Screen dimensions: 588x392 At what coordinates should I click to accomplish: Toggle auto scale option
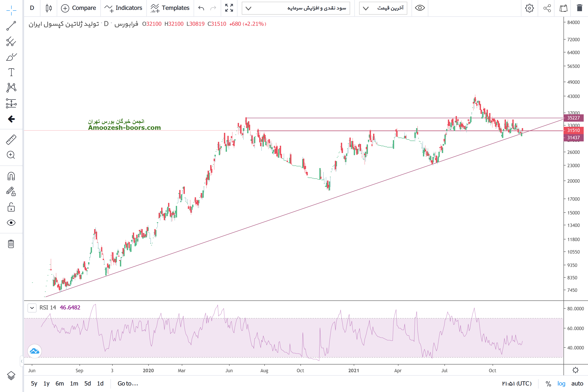pos(577,383)
